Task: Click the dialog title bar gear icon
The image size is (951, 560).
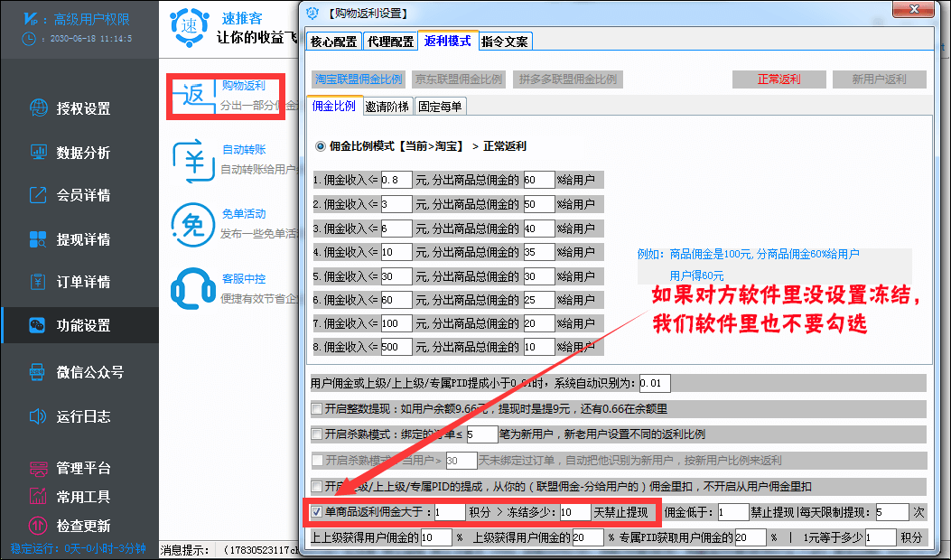Action: point(313,13)
